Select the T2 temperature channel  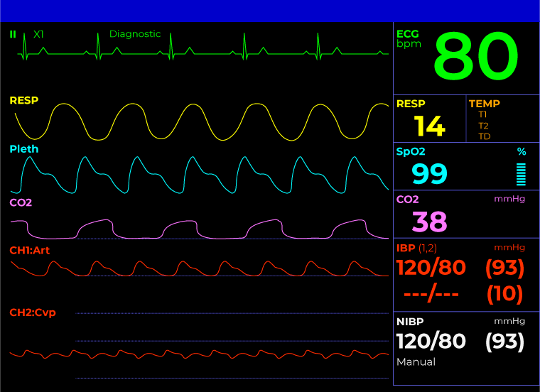pos(483,126)
